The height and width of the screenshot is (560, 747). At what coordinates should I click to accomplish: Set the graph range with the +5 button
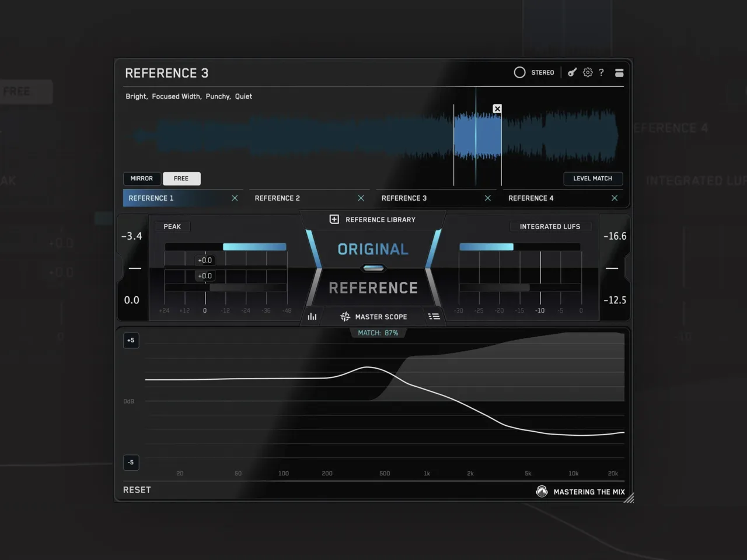pyautogui.click(x=131, y=341)
